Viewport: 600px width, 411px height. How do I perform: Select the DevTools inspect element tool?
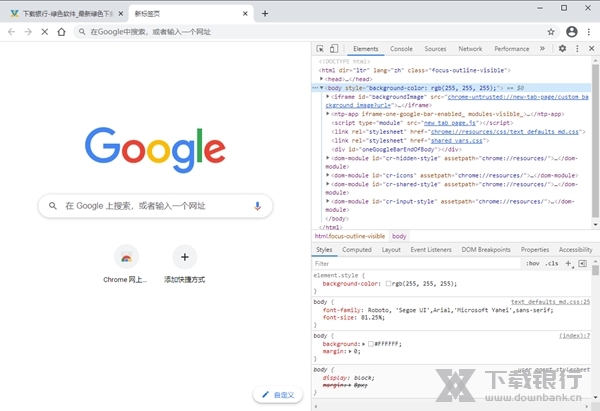tap(320, 49)
